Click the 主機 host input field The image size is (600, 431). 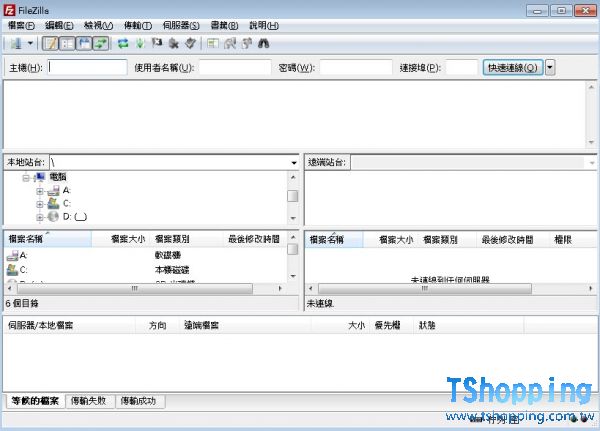click(87, 68)
